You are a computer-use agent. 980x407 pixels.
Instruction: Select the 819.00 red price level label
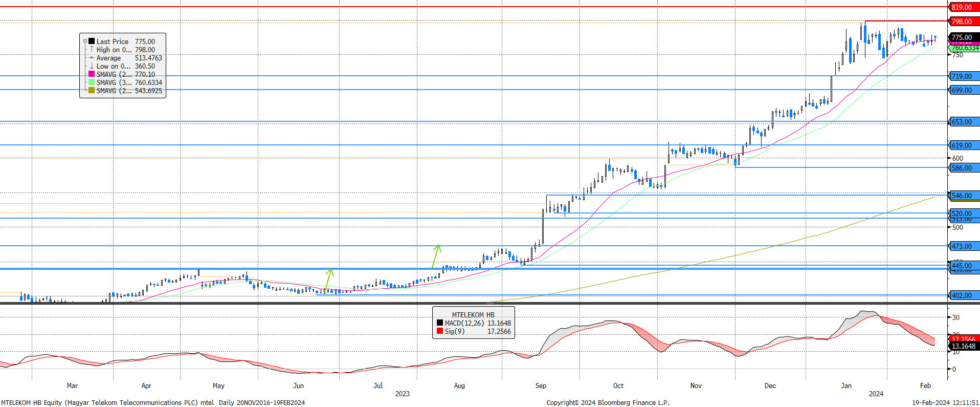pos(963,7)
